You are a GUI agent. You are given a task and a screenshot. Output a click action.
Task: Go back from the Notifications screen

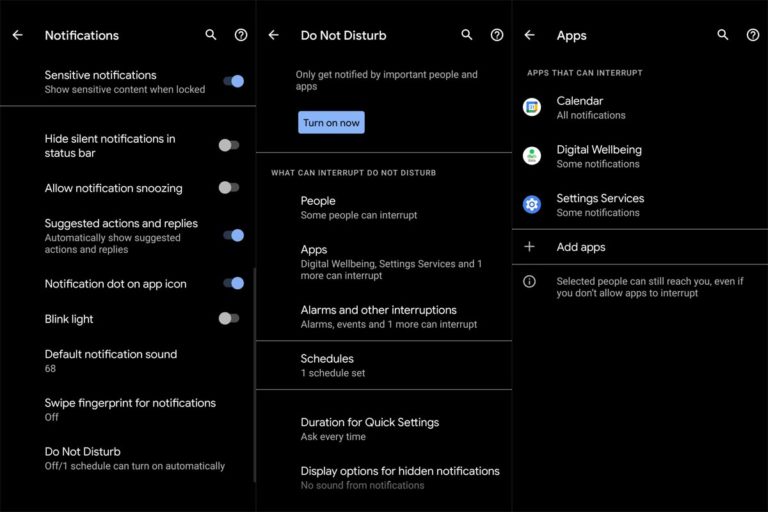tap(18, 35)
